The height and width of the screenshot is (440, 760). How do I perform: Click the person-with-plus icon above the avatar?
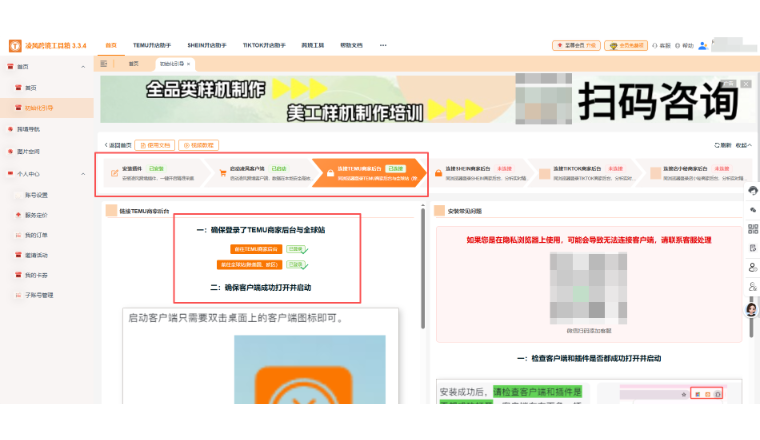[x=752, y=287]
